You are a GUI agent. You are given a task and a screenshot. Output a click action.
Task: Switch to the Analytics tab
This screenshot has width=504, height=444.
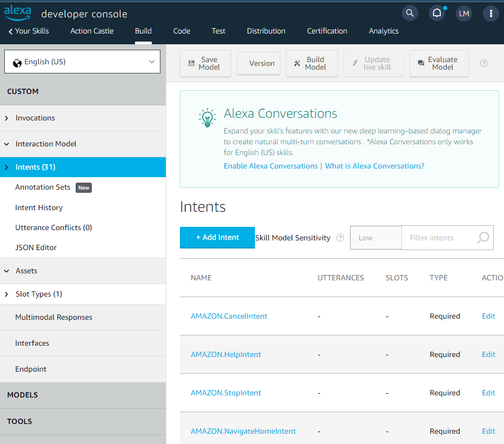pos(384,31)
